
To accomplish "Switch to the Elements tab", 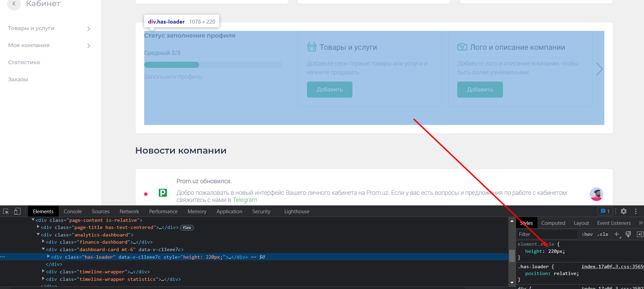I will pos(43,212).
